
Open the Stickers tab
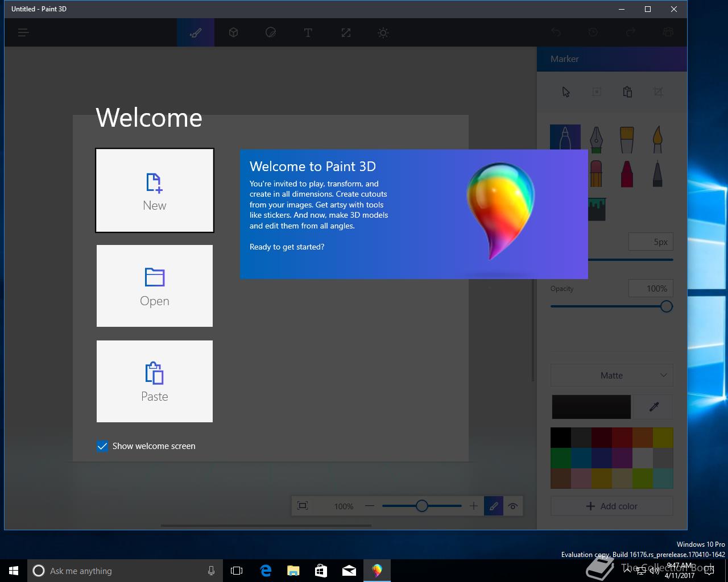pyautogui.click(x=271, y=32)
